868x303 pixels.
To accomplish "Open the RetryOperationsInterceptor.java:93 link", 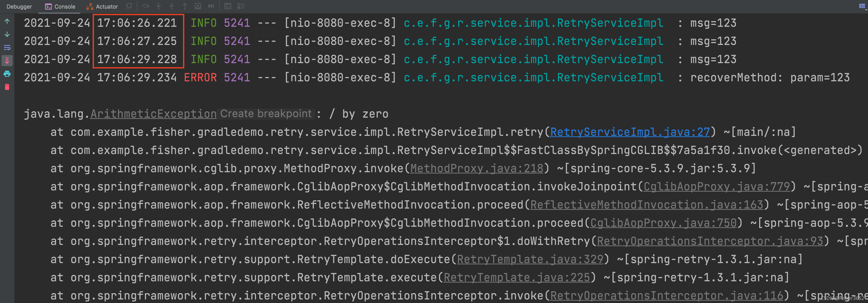I will [710, 241].
